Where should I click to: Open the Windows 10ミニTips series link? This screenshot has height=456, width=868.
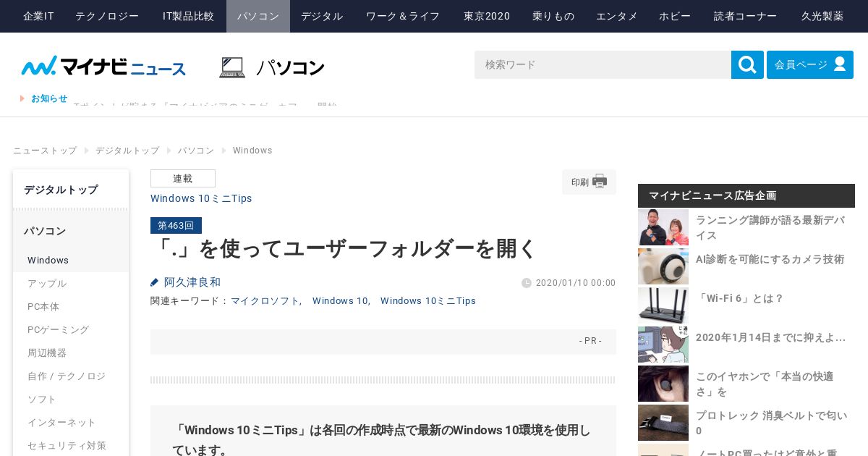201,198
